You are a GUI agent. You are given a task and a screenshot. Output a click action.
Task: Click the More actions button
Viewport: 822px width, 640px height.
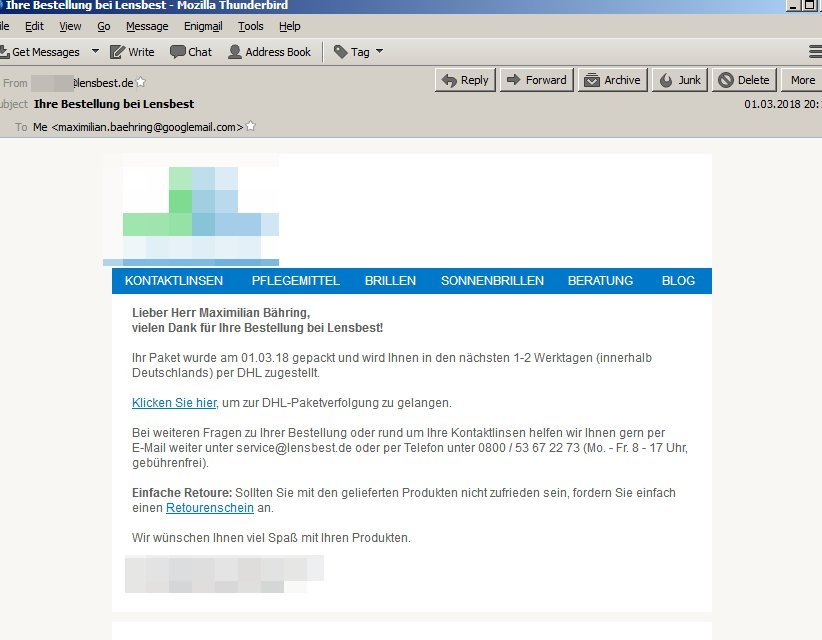802,80
